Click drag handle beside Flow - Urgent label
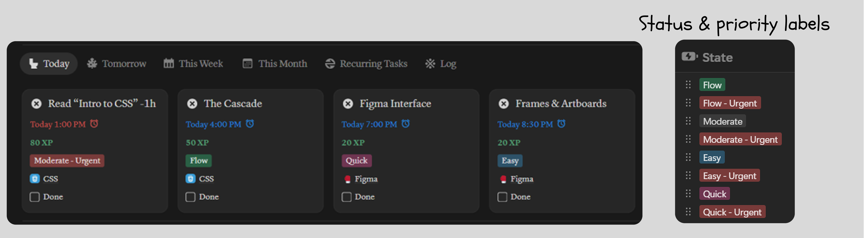Screen dimensions: 868x238 click(688, 103)
